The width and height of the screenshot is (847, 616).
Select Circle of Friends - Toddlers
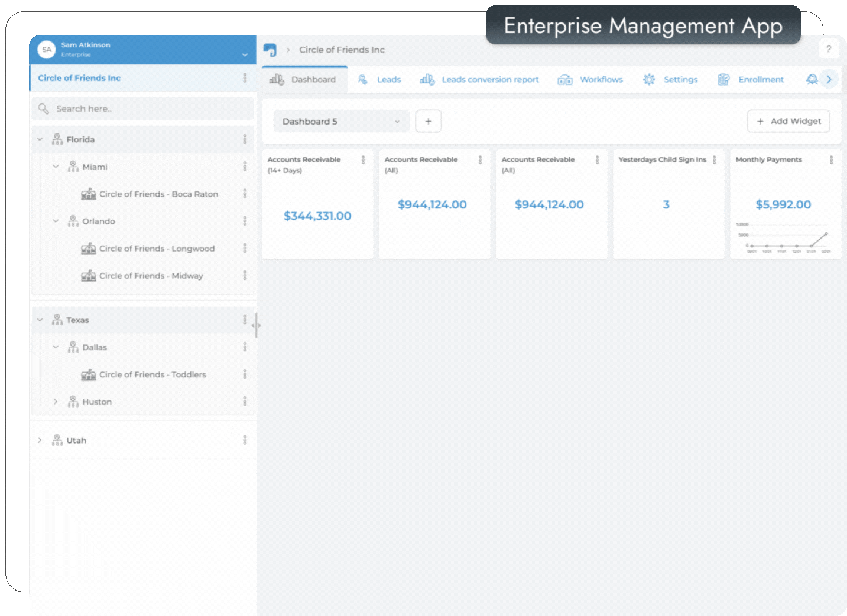(x=152, y=374)
